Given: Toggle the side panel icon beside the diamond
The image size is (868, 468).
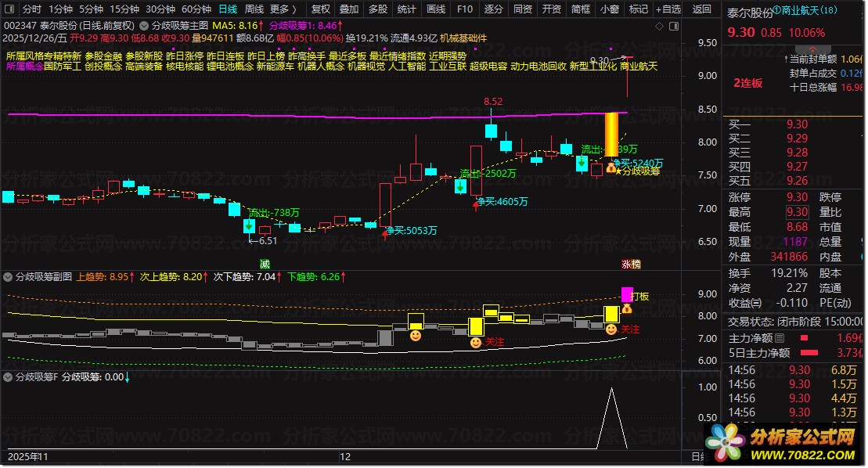Looking at the screenshot, I should [x=674, y=26].
